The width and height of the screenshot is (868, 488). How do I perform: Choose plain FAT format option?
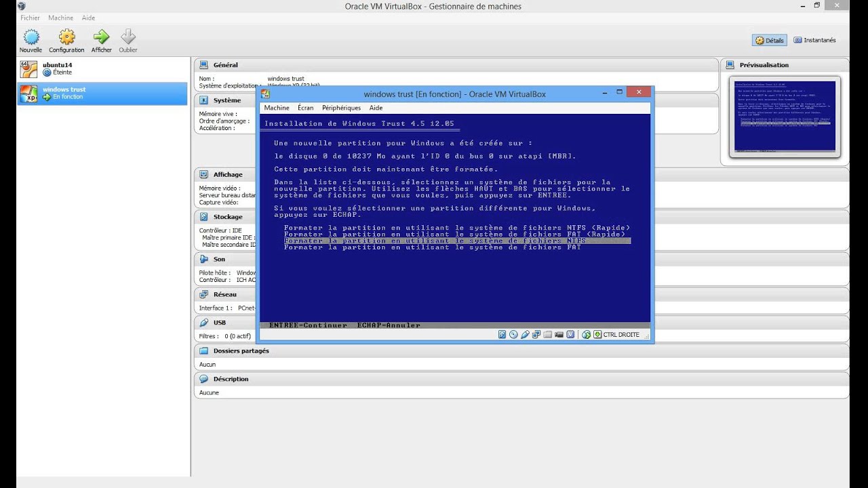point(433,247)
